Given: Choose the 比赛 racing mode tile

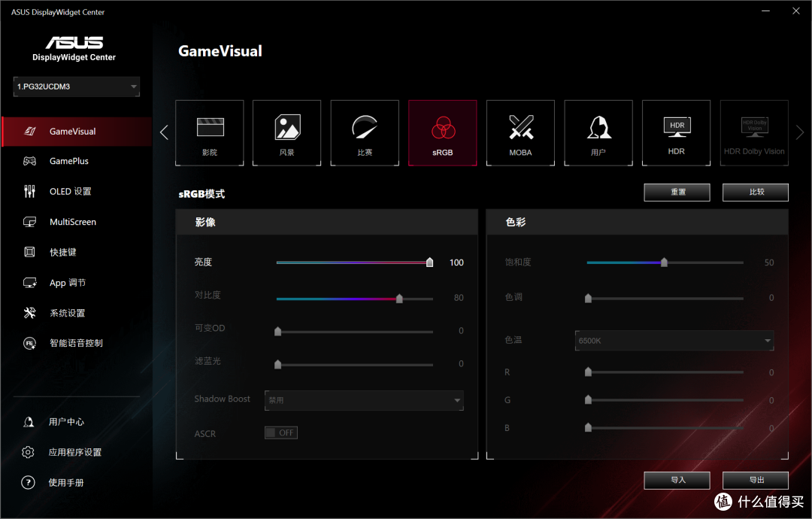Looking at the screenshot, I should [365, 132].
